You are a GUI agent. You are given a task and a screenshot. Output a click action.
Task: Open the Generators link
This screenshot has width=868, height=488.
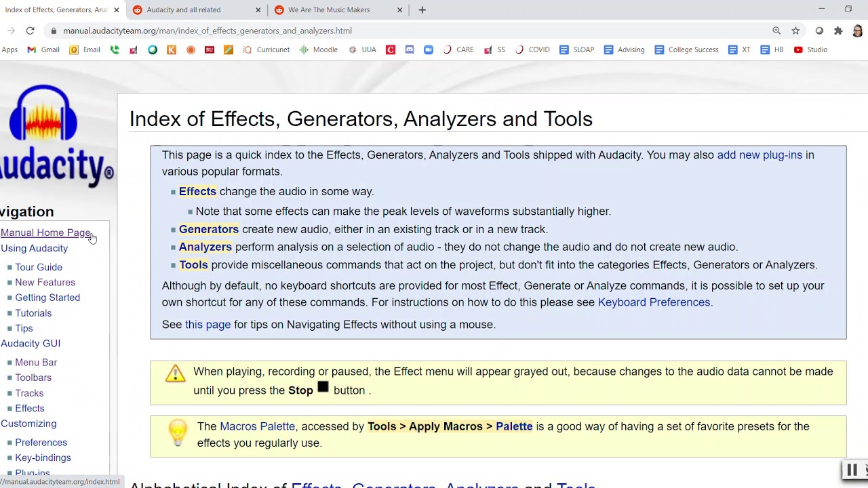click(209, 229)
